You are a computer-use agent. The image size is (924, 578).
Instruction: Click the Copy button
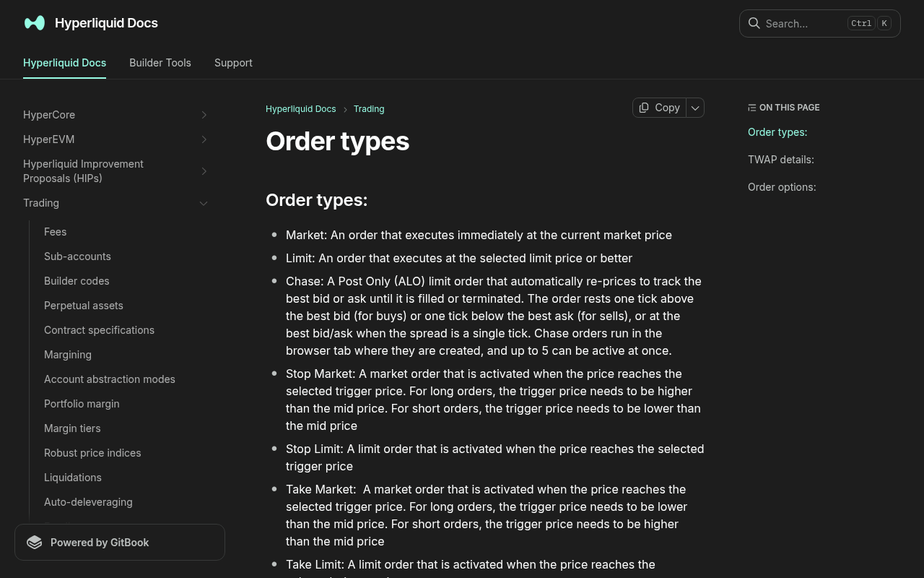pyautogui.click(x=659, y=108)
